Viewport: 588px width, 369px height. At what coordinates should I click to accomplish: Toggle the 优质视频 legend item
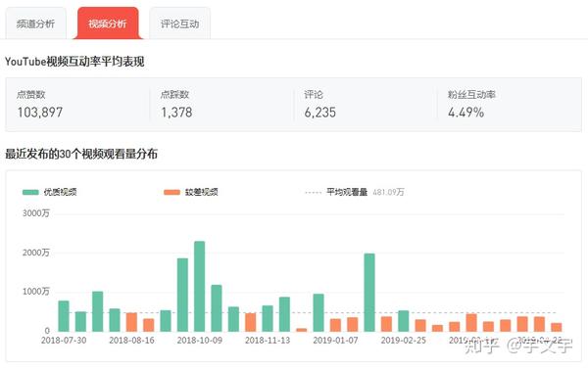[50, 192]
